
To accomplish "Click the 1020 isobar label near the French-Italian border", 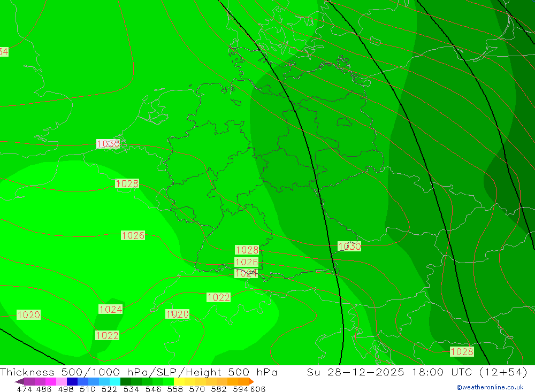I will point(178,314).
